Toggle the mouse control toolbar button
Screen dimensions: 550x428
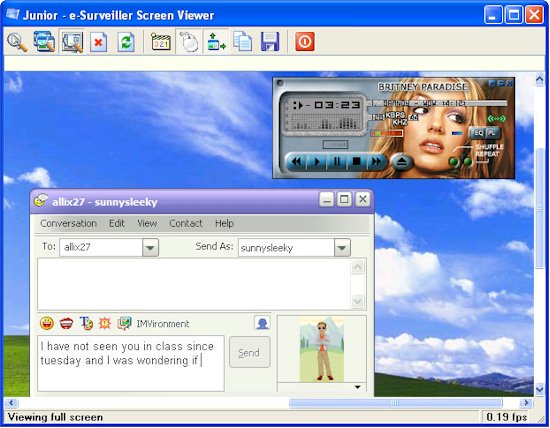pos(189,42)
